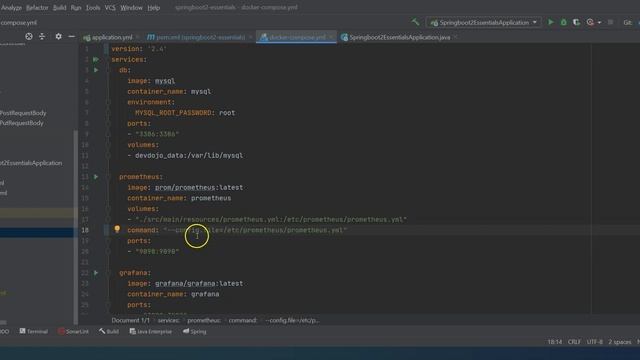Hide the project panel with the minus icon
Screen dimensions: 640x360
(71, 36)
